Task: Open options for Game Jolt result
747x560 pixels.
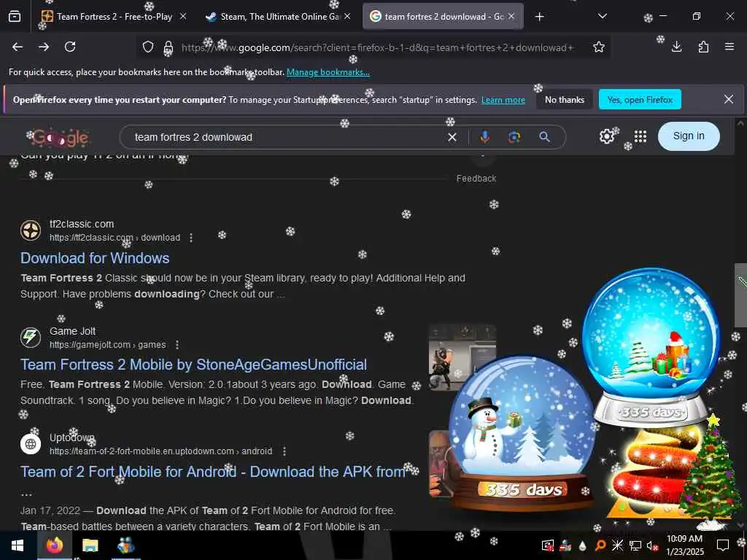Action: coord(177,344)
